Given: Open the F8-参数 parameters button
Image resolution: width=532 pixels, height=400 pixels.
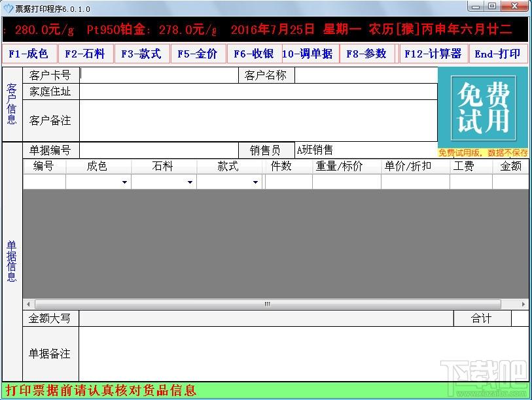Looking at the screenshot, I should pos(367,54).
